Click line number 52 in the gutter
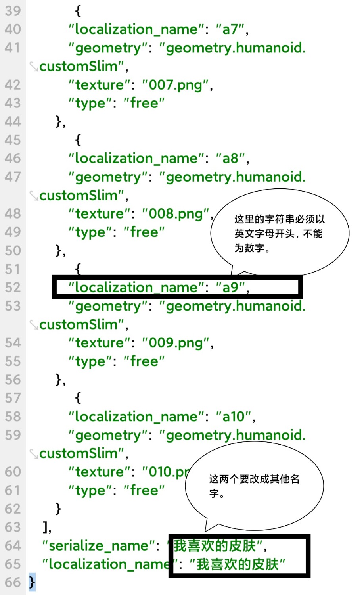This screenshot has height=595, width=364. click(13, 287)
